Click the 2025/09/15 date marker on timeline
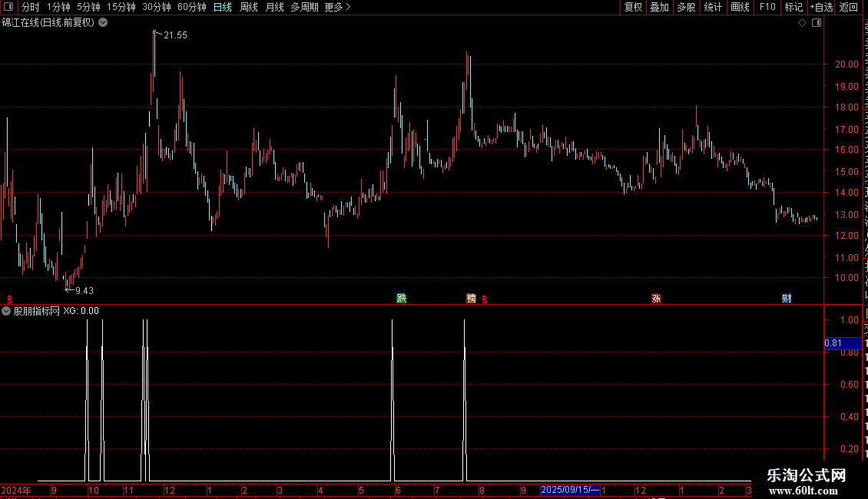Screen dimensions: 868x499 point(570,490)
